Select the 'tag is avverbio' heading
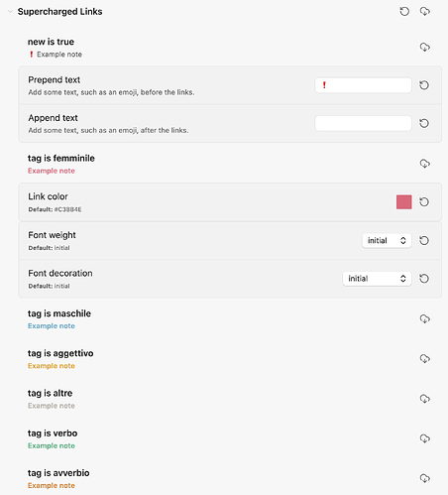This screenshot has height=495, width=448. (58, 473)
